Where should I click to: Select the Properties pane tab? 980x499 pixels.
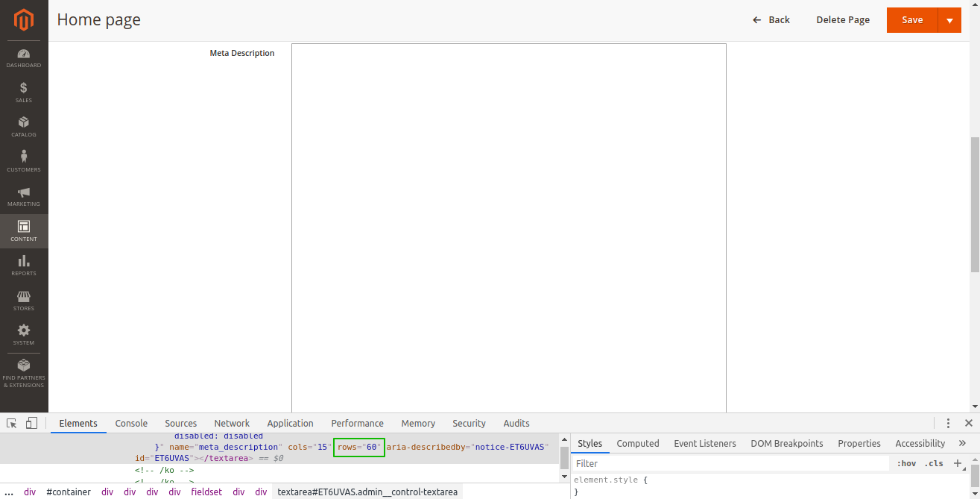(x=859, y=443)
